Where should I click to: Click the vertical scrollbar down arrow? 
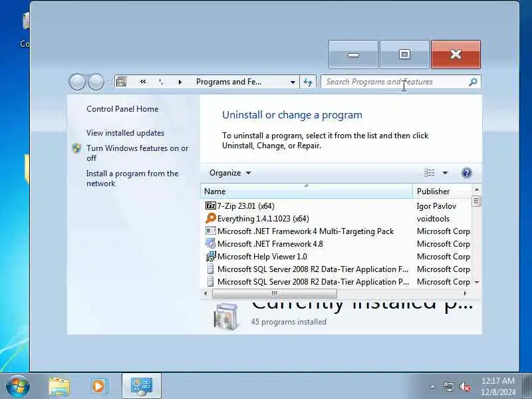coord(477,282)
